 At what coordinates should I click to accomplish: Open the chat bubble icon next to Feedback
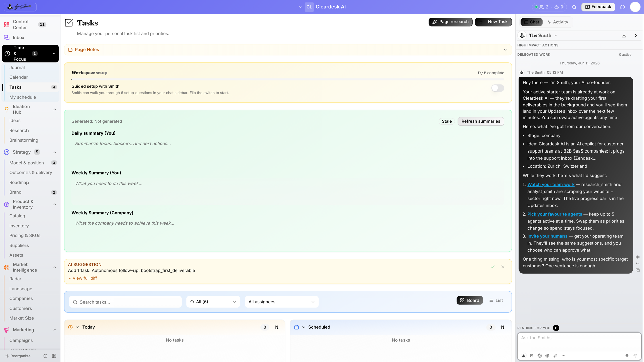pyautogui.click(x=622, y=7)
